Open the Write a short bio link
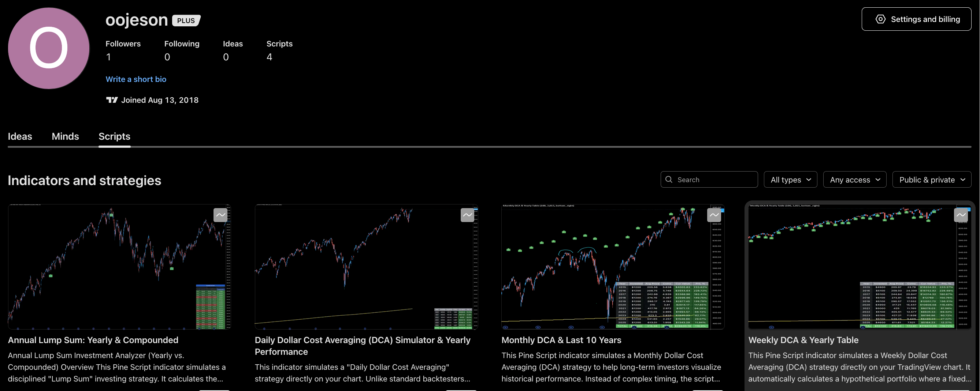Screen dimensions: 980x391 tap(136, 79)
